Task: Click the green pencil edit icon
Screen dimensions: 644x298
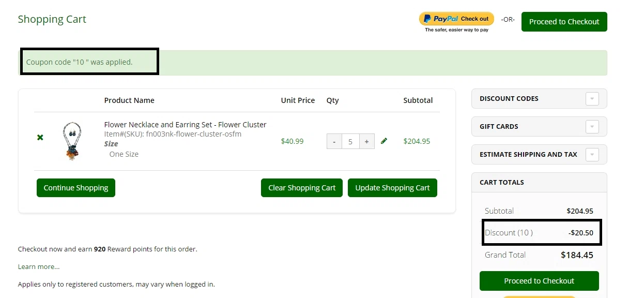Action: [384, 141]
